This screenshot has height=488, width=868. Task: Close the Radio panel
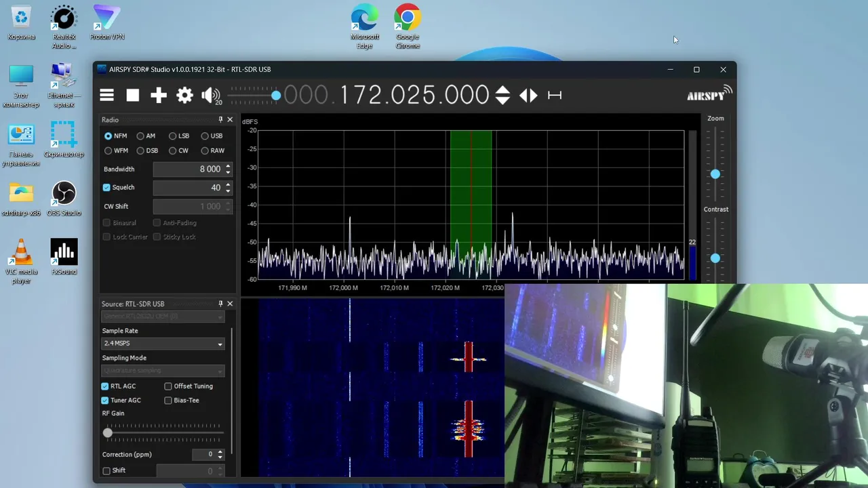[230, 119]
